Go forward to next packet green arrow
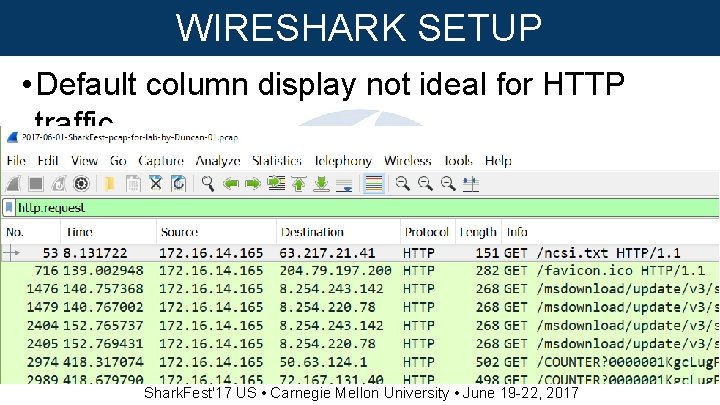 point(253,184)
